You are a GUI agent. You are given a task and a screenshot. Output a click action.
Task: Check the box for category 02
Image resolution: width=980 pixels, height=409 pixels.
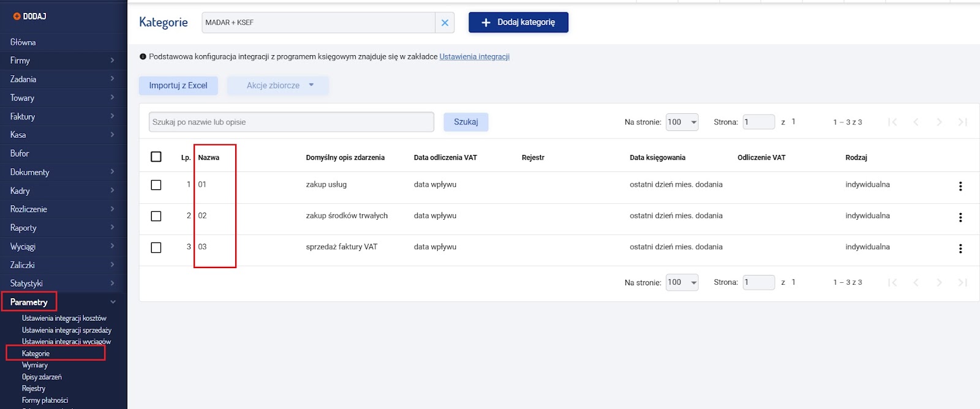[156, 216]
